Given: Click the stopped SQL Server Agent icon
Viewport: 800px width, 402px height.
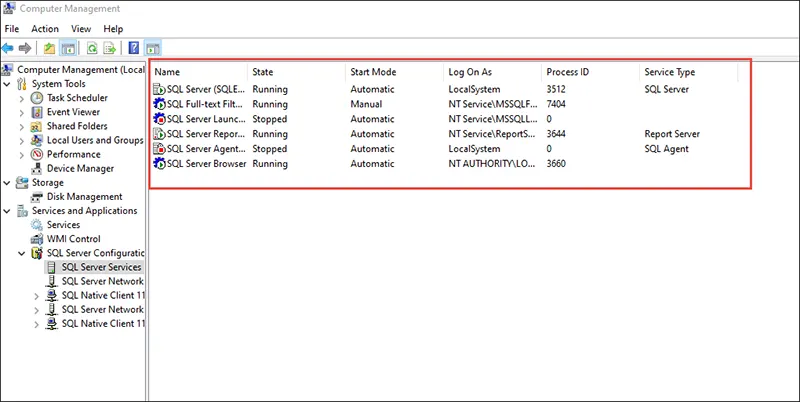Looking at the screenshot, I should (x=160, y=149).
